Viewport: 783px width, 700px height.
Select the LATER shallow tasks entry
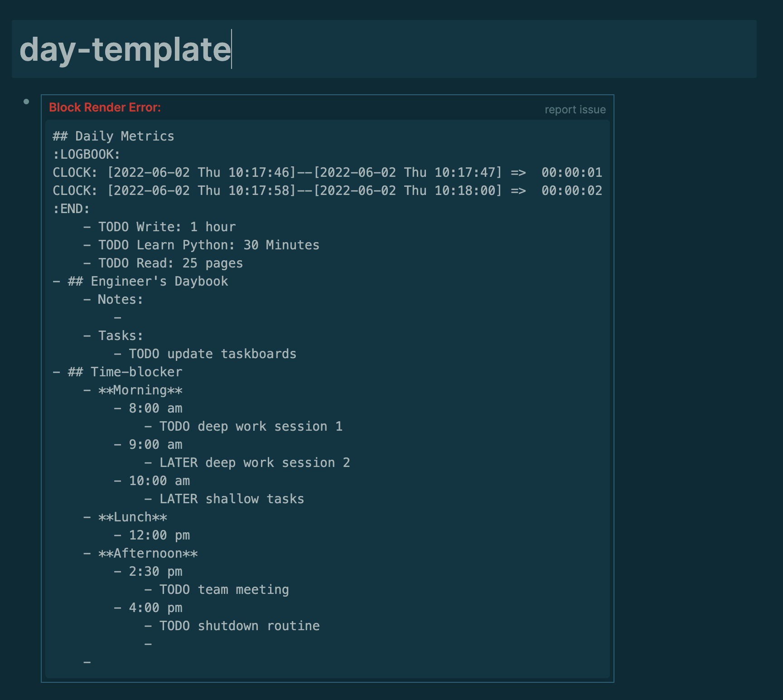click(x=231, y=498)
